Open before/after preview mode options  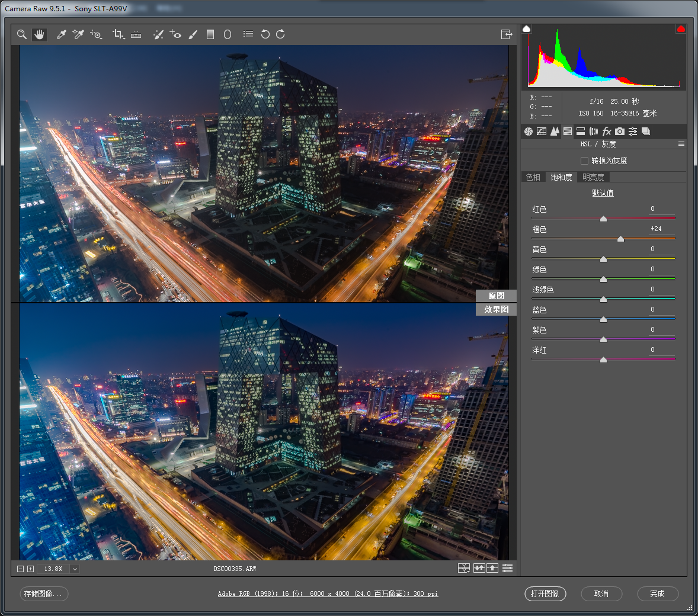tap(464, 568)
